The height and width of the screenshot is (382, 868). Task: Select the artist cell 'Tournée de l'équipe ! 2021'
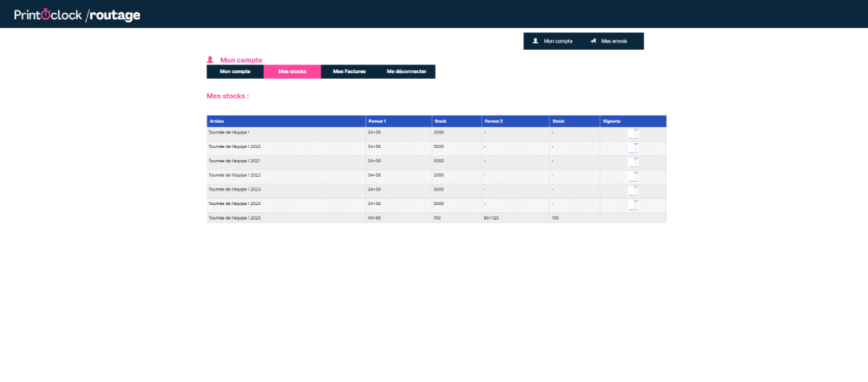[x=286, y=161]
